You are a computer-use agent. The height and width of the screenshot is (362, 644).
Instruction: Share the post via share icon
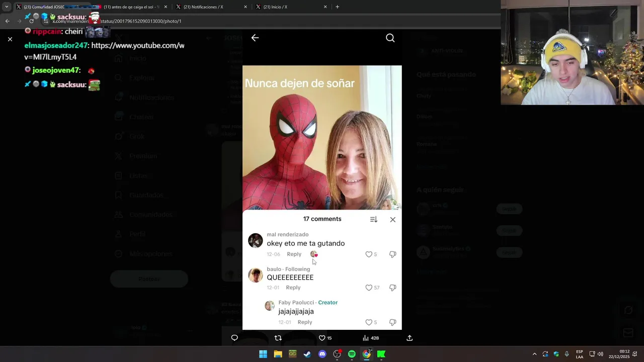(x=410, y=338)
